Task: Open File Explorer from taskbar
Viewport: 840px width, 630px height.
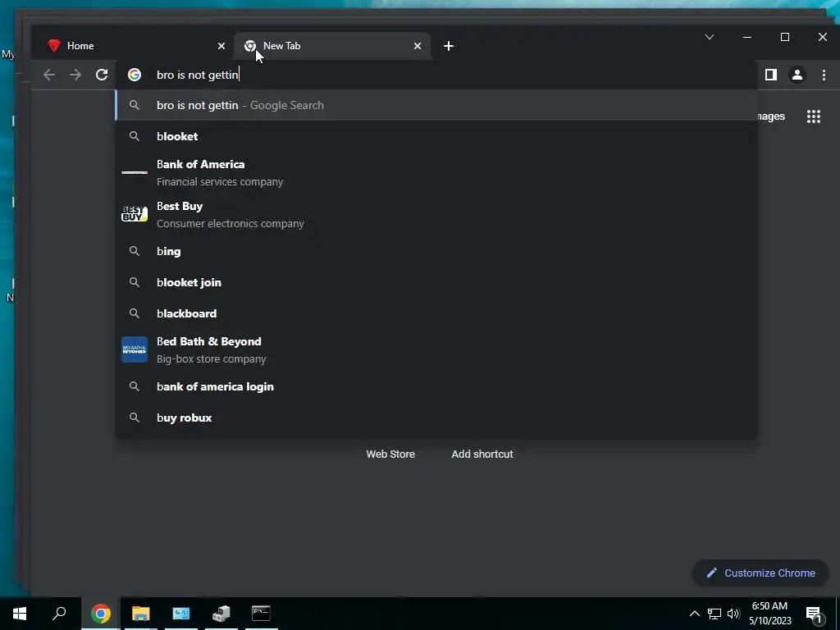Action: (x=141, y=614)
